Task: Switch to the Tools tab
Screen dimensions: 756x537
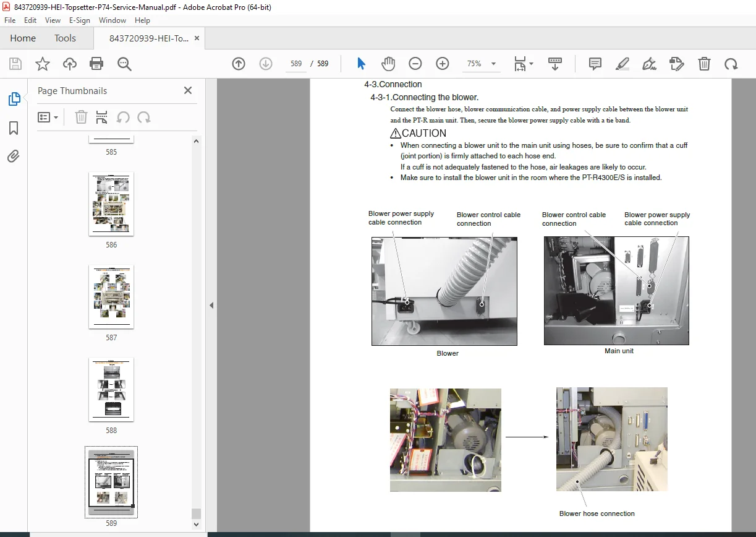Action: coord(65,38)
